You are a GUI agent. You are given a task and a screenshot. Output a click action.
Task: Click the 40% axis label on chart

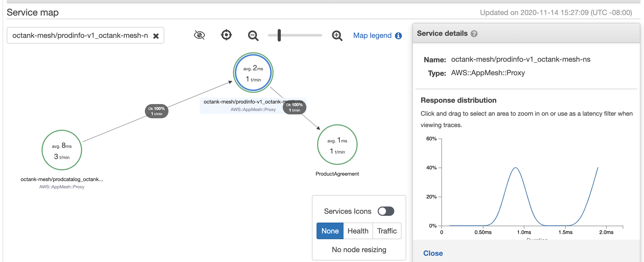coord(431,168)
